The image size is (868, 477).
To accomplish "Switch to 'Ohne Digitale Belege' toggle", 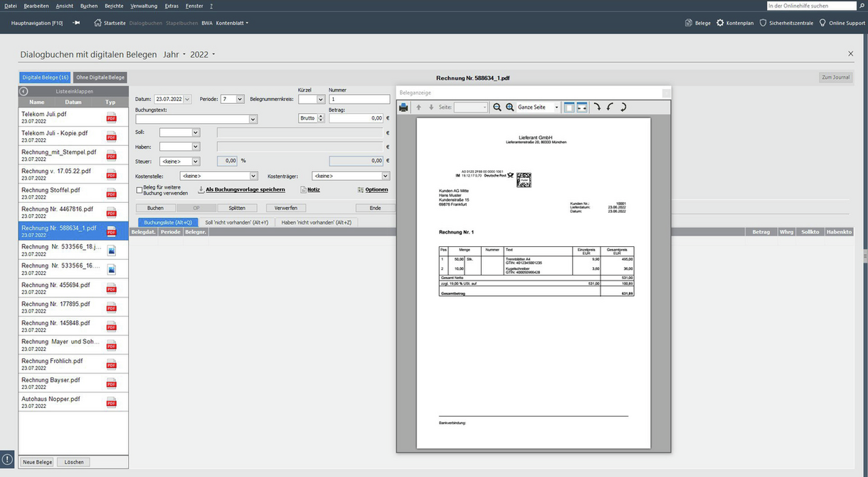I will pyautogui.click(x=100, y=78).
